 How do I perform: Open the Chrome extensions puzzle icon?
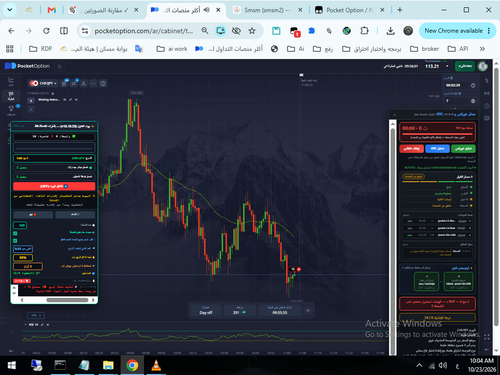point(364,31)
